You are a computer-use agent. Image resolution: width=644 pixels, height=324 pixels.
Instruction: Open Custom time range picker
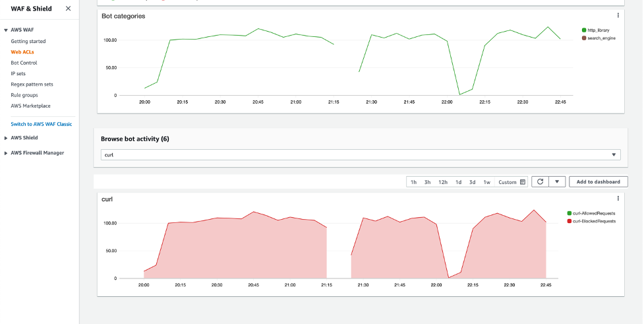click(512, 181)
